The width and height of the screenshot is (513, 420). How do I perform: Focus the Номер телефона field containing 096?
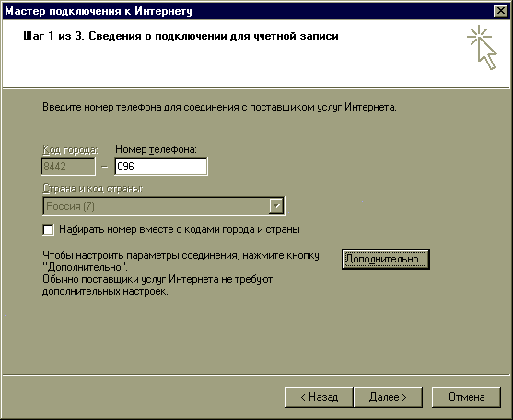[161, 167]
